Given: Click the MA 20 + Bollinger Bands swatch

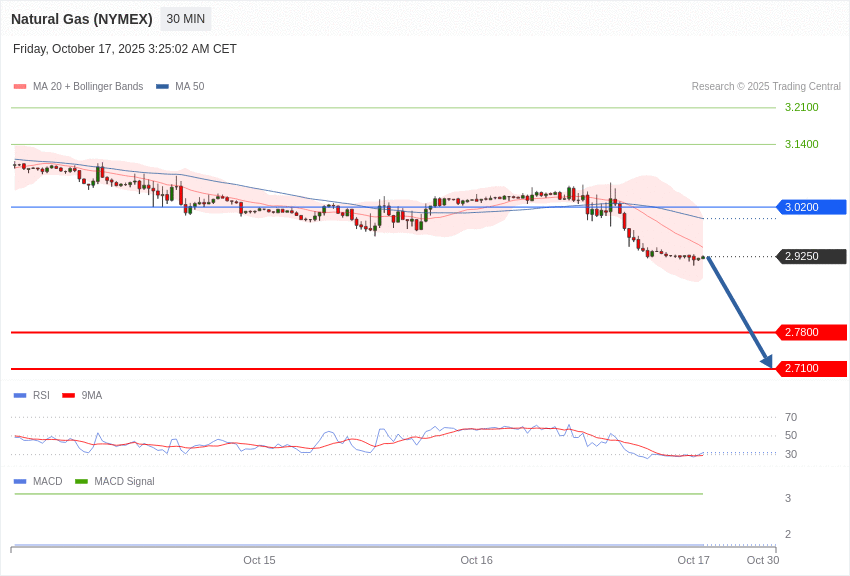Looking at the screenshot, I should 20,87.
